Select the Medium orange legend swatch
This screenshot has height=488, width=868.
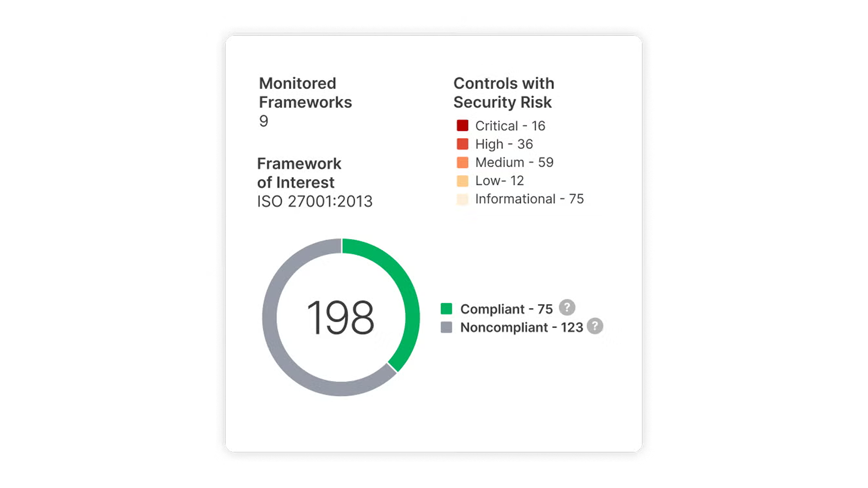pyautogui.click(x=462, y=162)
